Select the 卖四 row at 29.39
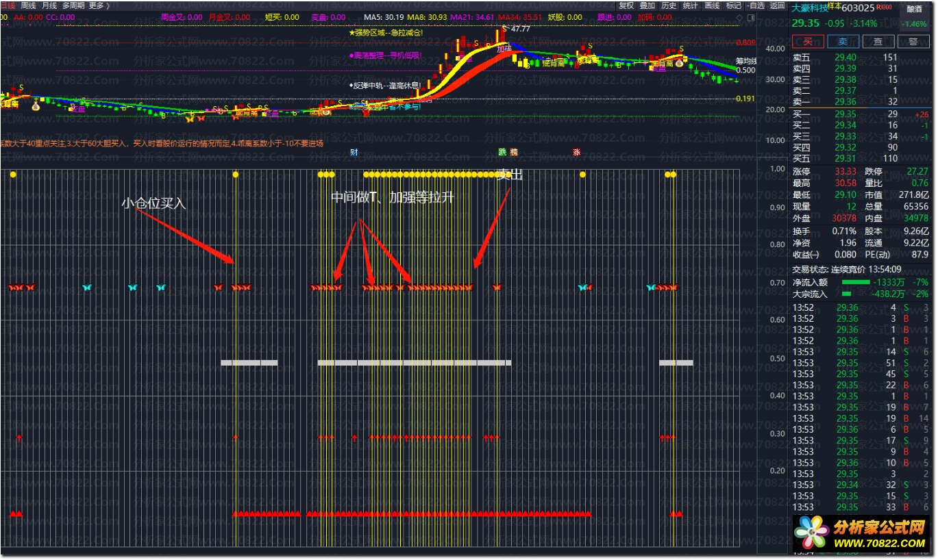938x560 pixels. pos(861,68)
